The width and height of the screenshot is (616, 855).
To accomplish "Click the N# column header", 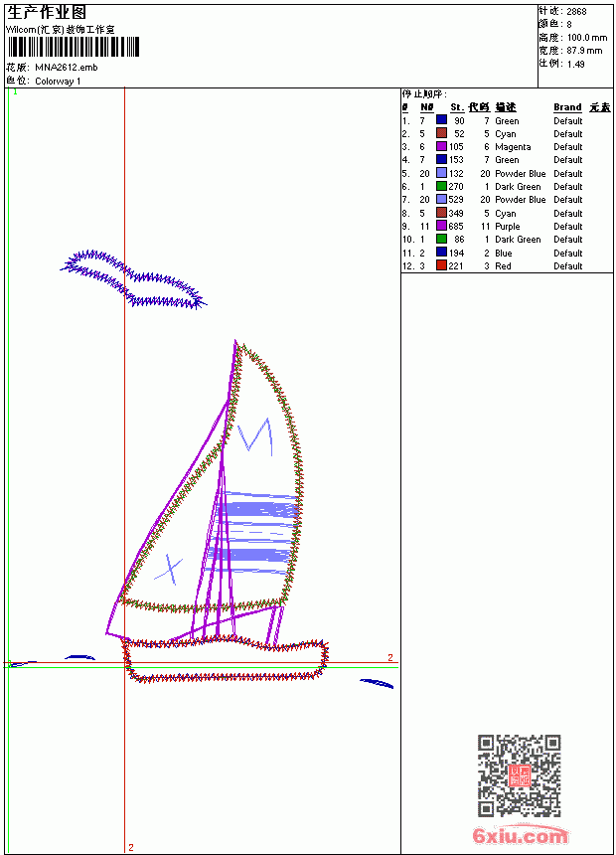I will click(x=427, y=107).
